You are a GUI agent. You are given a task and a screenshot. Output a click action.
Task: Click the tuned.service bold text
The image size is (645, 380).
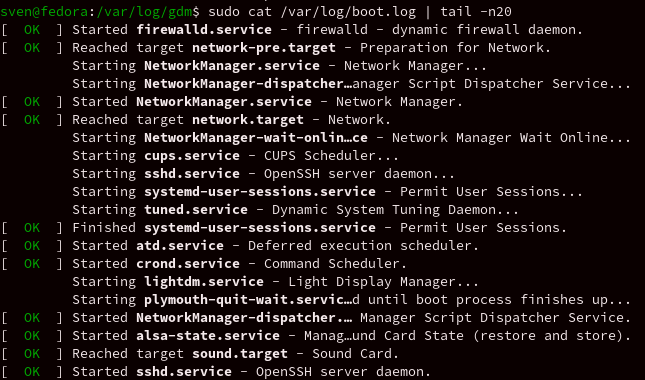click(196, 210)
